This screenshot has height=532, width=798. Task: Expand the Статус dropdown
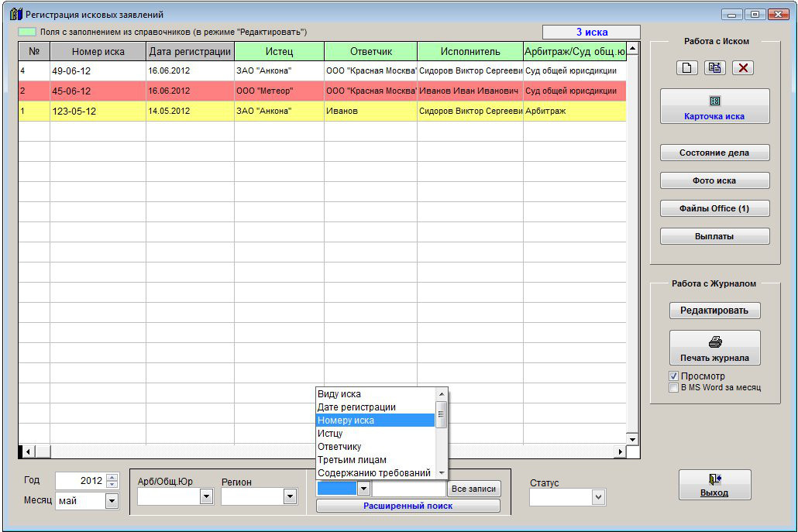click(597, 497)
